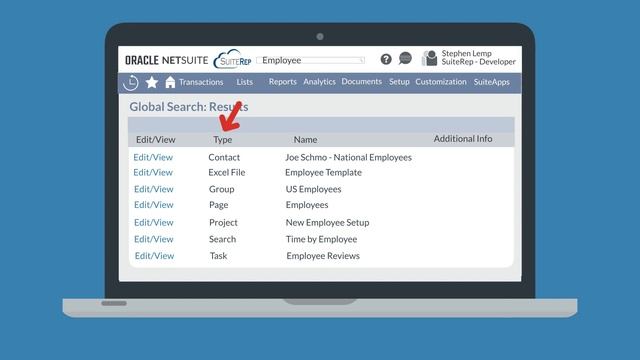Open the Recent Records clock icon
This screenshot has width=640, height=360.
click(x=131, y=82)
